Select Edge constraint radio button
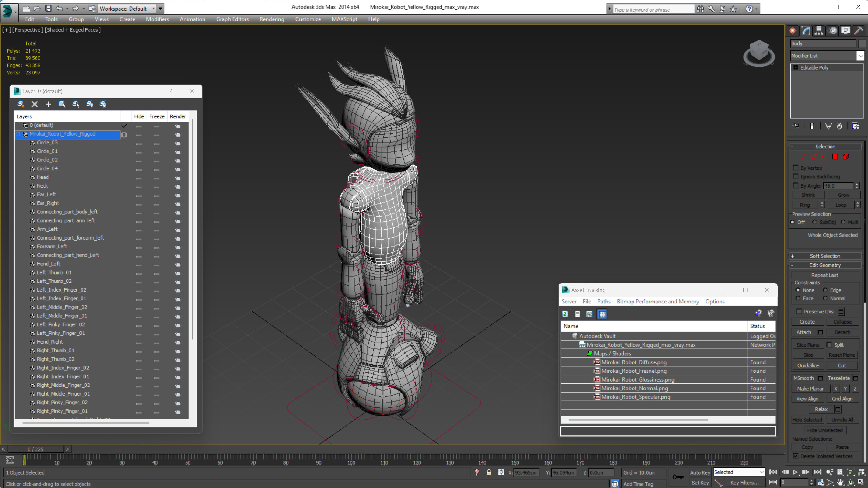The image size is (868, 488). pos(825,290)
